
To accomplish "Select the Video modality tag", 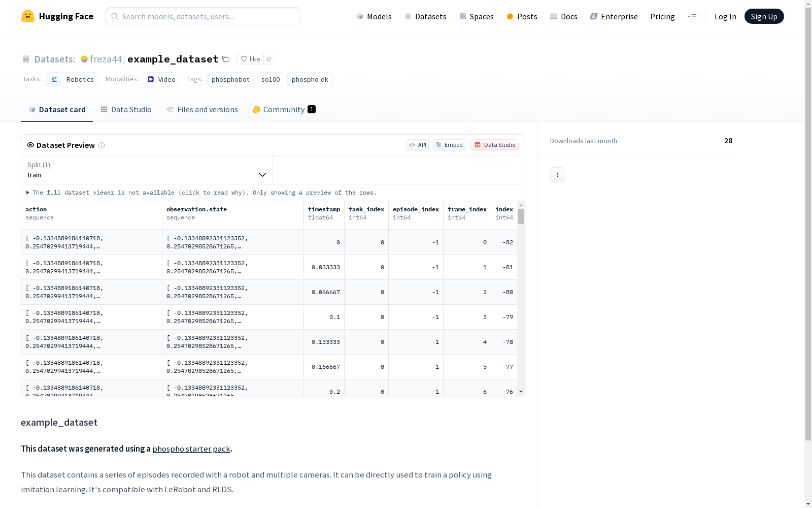I will [x=161, y=79].
